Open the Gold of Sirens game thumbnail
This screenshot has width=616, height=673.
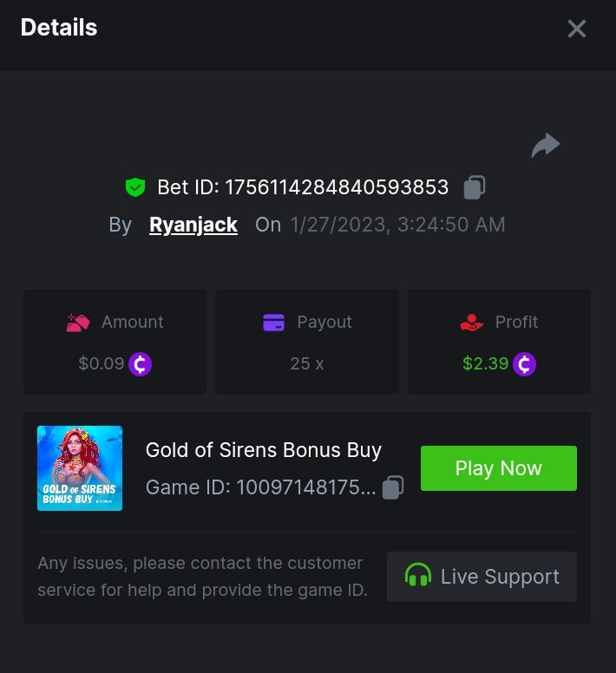(80, 468)
